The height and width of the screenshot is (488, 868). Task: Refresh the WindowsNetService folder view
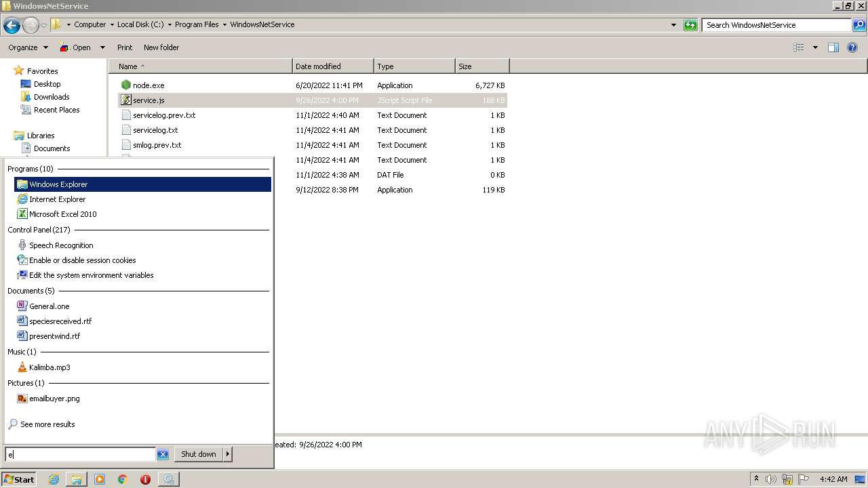[690, 25]
